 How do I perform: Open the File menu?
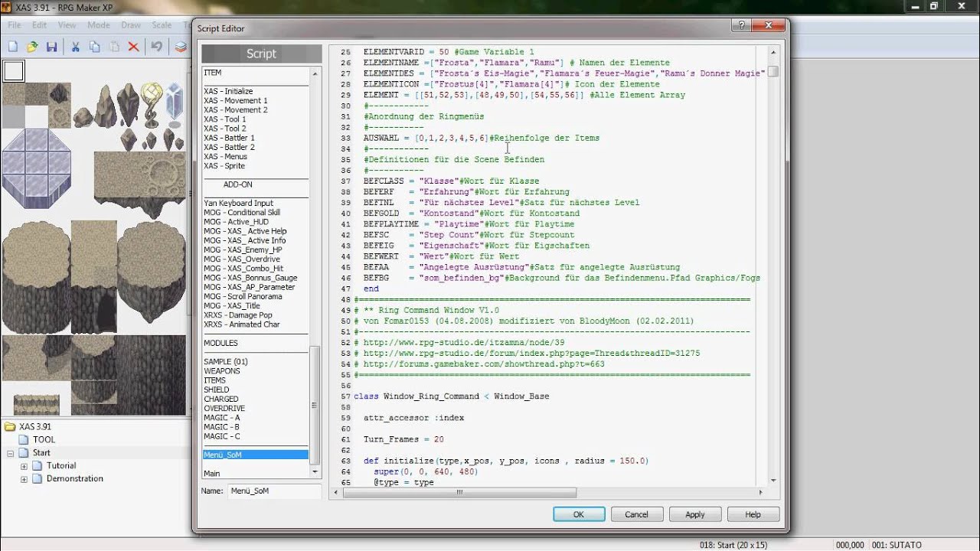point(15,24)
